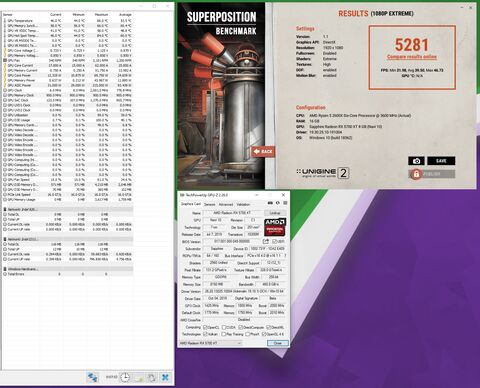Toggle the UEFI checkbox in GPU-Z
Viewport: 480px width, 388px height.
point(274,241)
